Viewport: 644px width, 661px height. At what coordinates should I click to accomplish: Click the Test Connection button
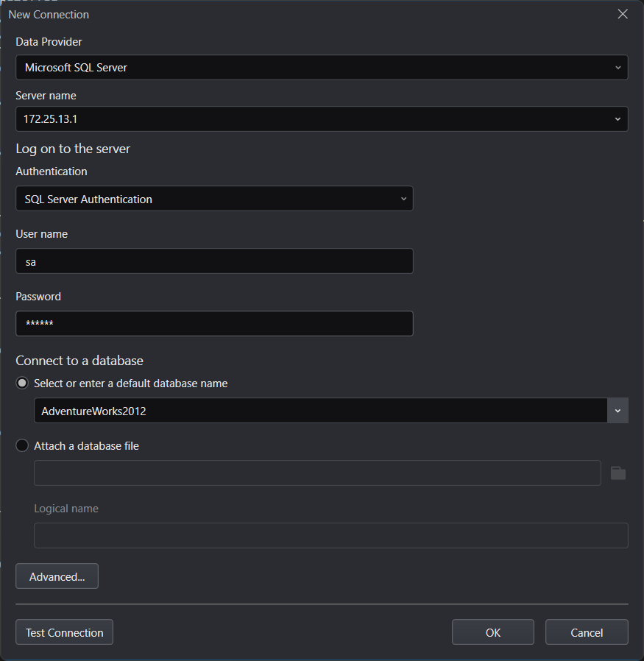click(64, 632)
